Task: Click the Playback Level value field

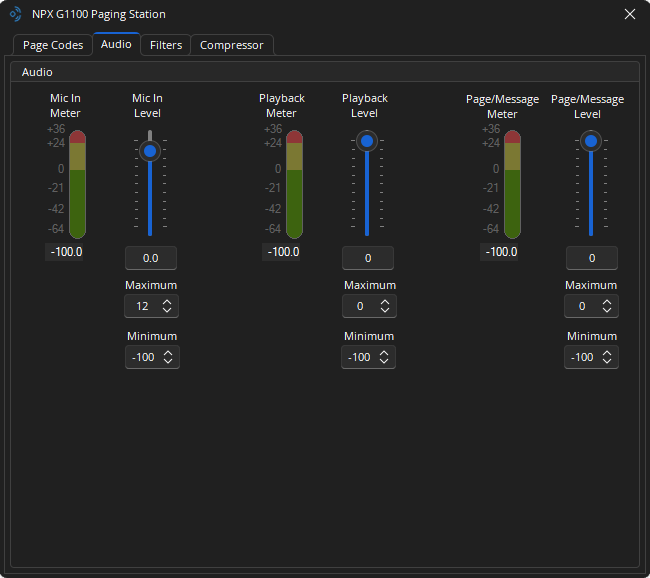Action: (368, 258)
